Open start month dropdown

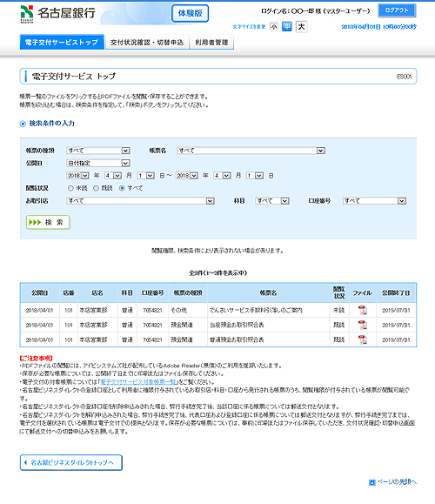(x=113, y=176)
